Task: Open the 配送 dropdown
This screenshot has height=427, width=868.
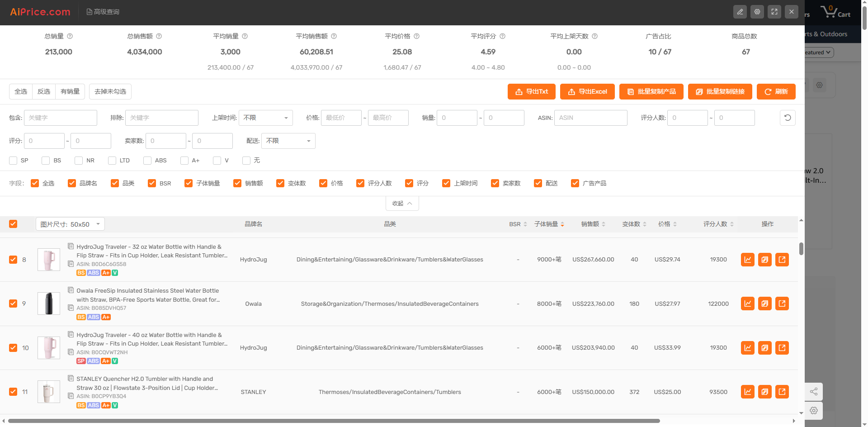Action: (288, 141)
